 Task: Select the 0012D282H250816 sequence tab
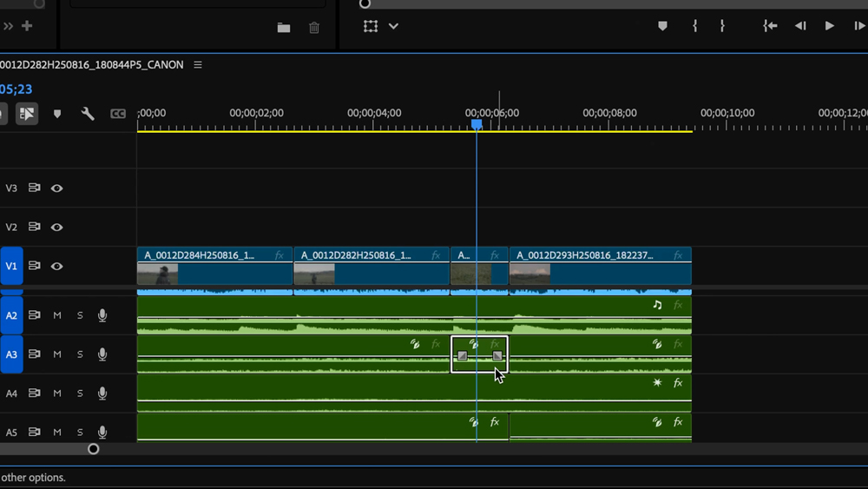[91, 65]
